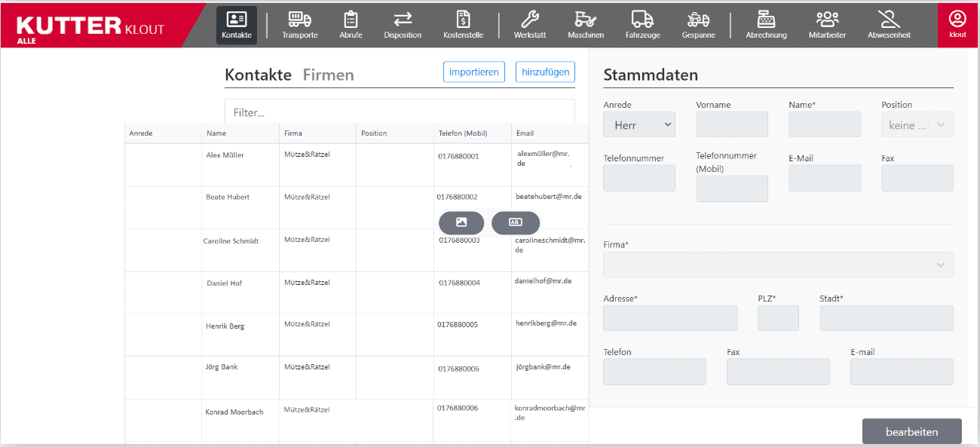This screenshot has height=447, width=980.
Task: Expand the Firma selection dropdown
Action: tap(778, 265)
